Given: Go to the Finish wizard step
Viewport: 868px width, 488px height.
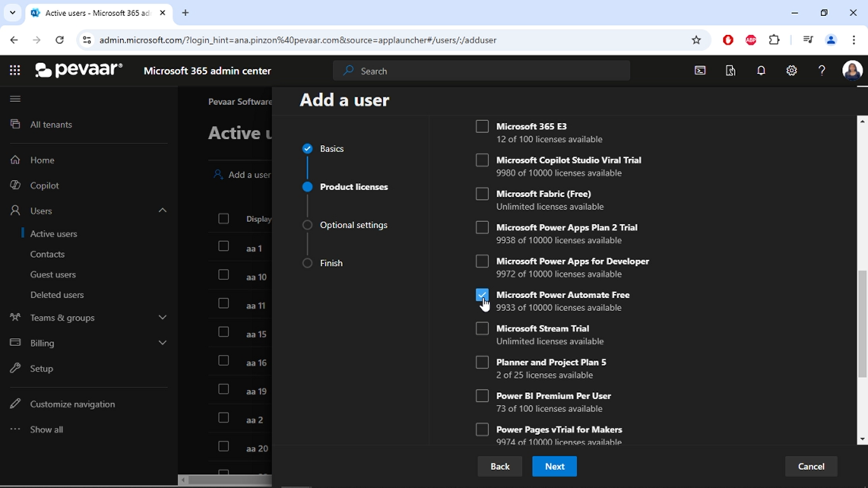Looking at the screenshot, I should [323, 263].
